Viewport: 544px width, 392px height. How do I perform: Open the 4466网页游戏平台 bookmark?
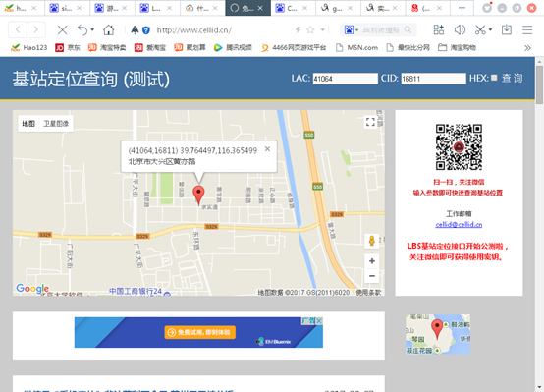294,47
